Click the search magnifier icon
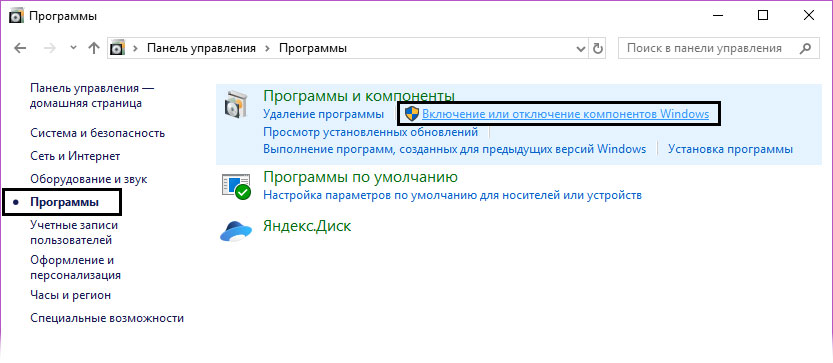 805,48
